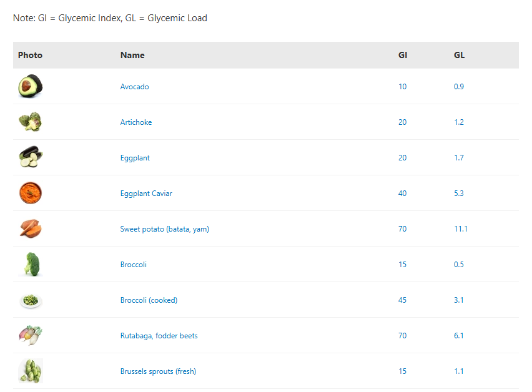
Task: Click the Name column header
Action: pos(132,55)
